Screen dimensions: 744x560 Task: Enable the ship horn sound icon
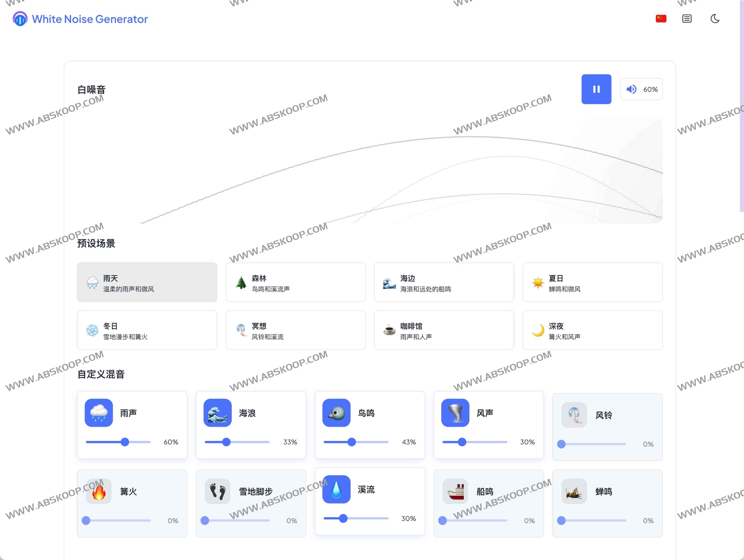coord(455,491)
